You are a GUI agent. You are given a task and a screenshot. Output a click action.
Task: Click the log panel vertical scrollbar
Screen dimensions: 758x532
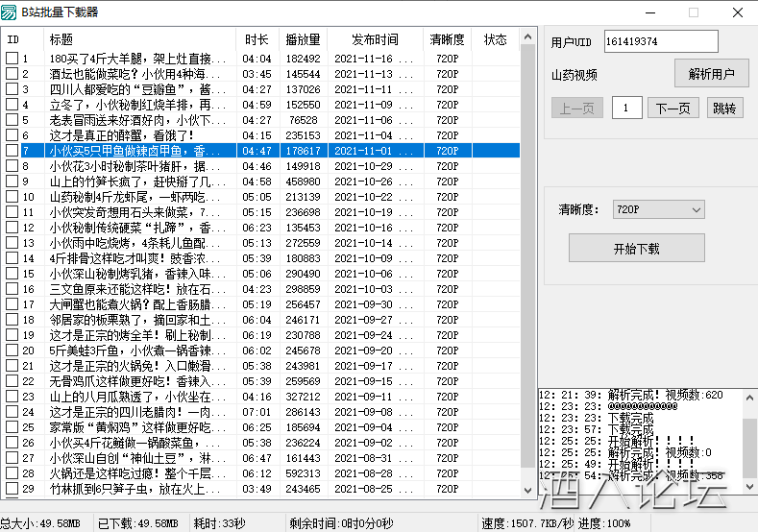pos(749,442)
